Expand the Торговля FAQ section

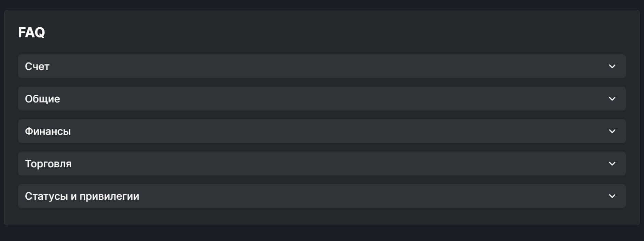pos(321,164)
